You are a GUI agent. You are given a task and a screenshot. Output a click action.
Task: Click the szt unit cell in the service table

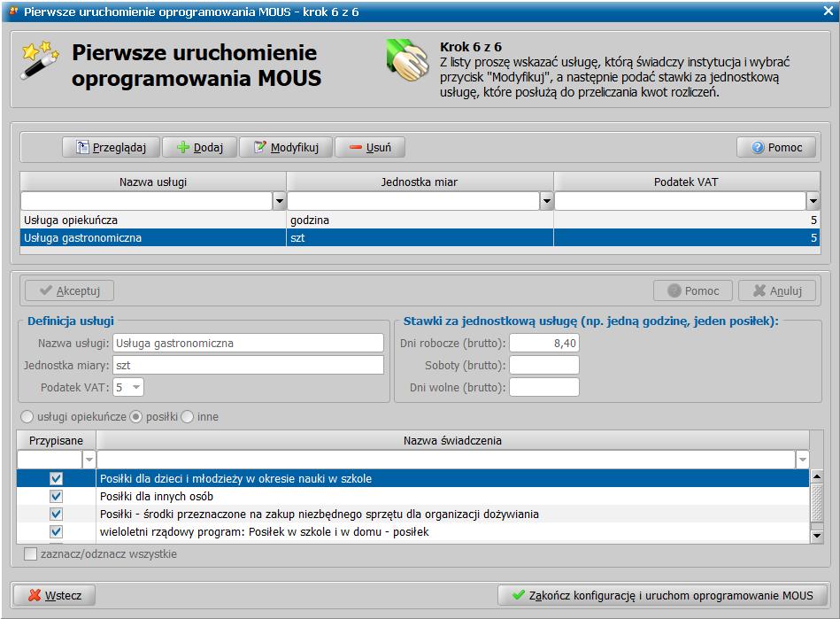tap(420, 238)
